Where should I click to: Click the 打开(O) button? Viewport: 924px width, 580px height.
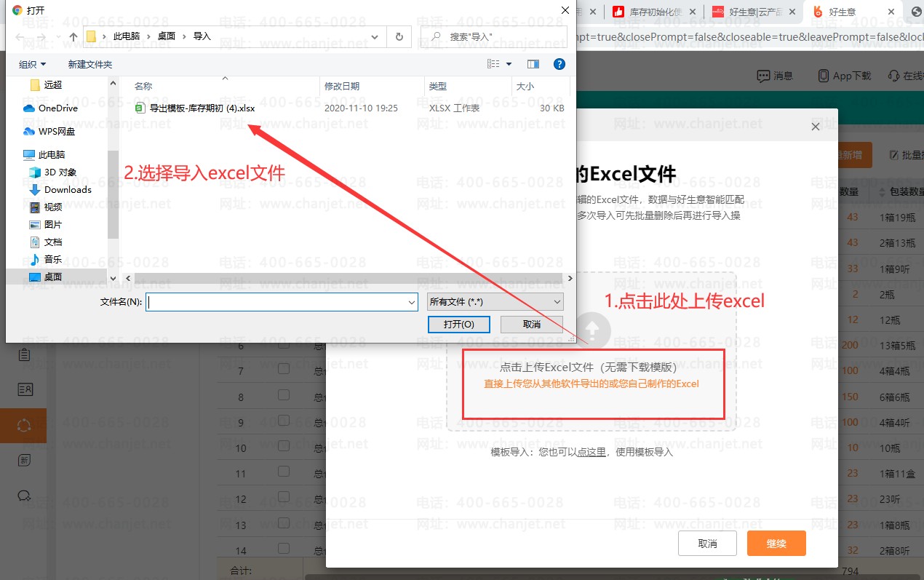[x=459, y=325]
